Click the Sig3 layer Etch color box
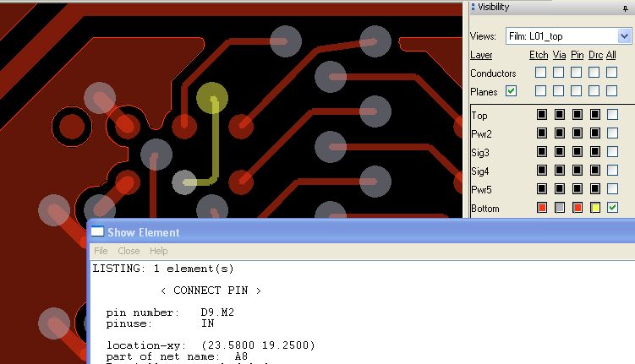The width and height of the screenshot is (635, 364). tap(542, 152)
